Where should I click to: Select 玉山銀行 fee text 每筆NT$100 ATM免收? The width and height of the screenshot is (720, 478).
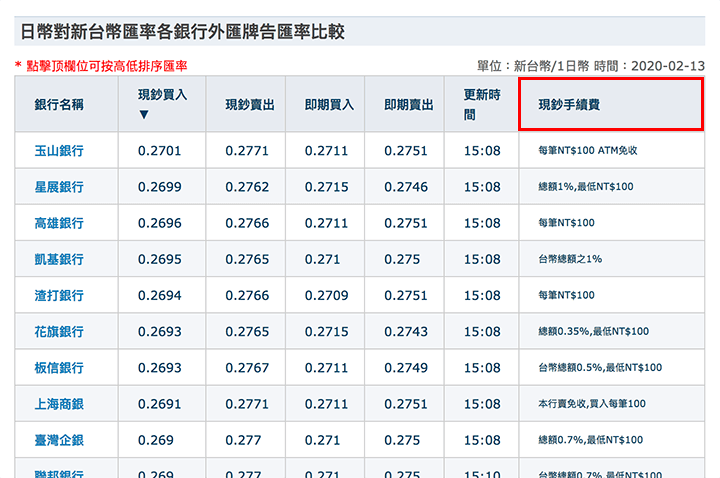tap(588, 151)
